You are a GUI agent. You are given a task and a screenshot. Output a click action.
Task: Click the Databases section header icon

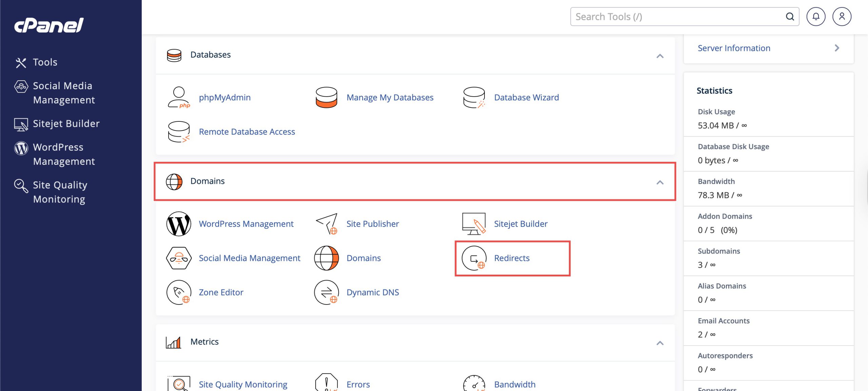174,55
